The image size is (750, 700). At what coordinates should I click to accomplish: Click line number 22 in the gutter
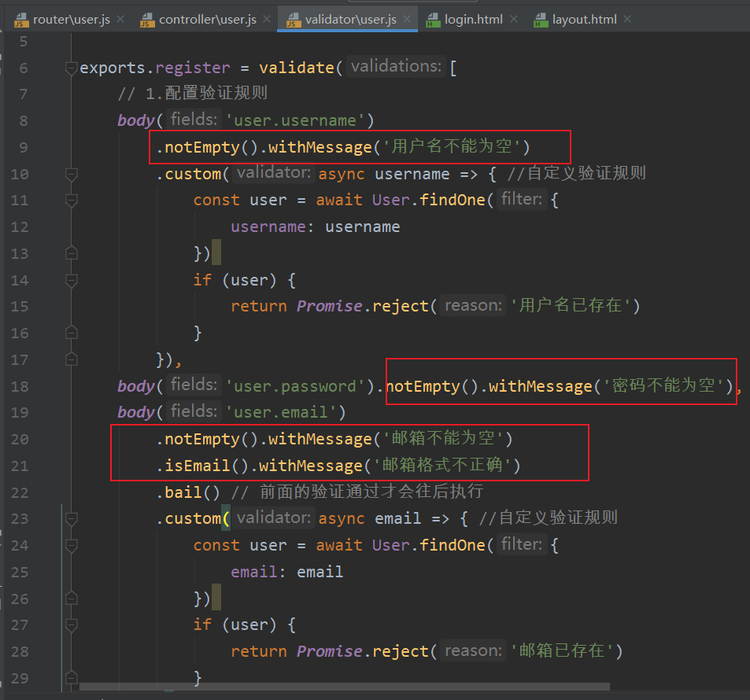click(x=20, y=492)
